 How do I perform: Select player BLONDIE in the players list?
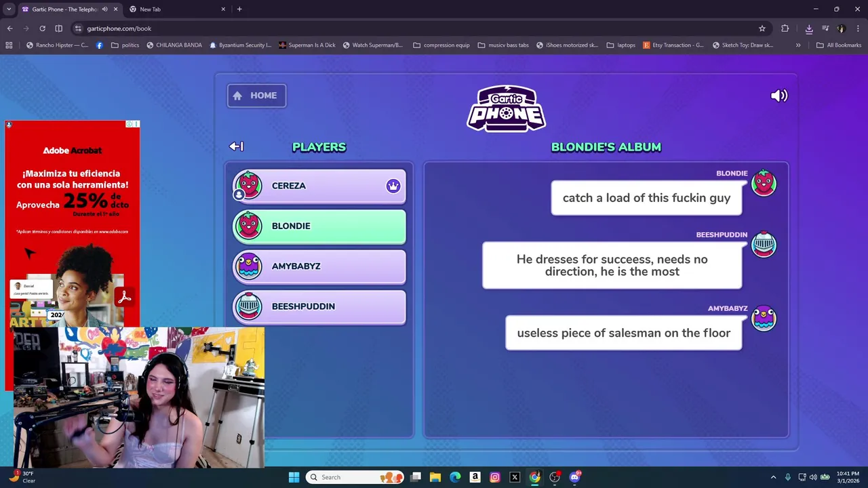pyautogui.click(x=319, y=226)
